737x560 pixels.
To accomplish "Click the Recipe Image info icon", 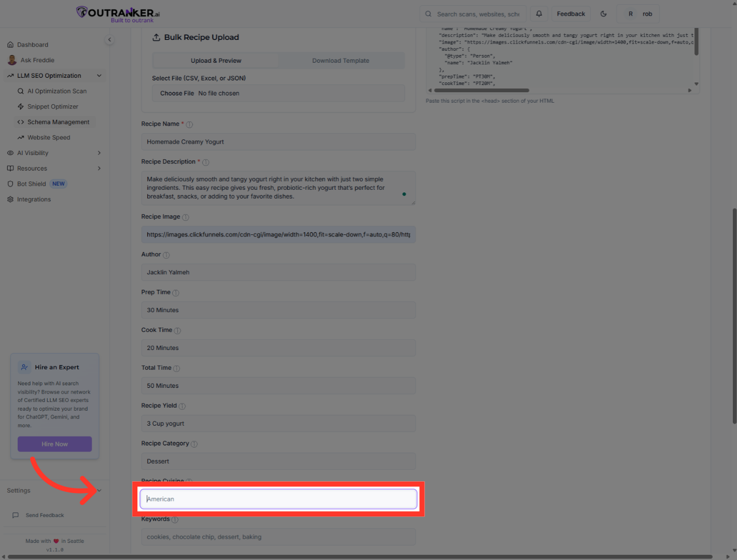I will [186, 217].
